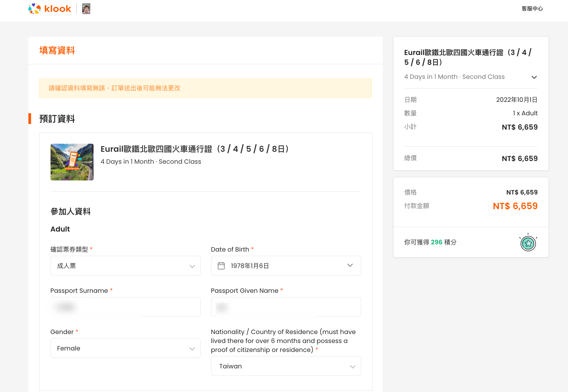This screenshot has height=392, width=568.
Task: Click the Passport Surname input field
Action: click(x=126, y=307)
